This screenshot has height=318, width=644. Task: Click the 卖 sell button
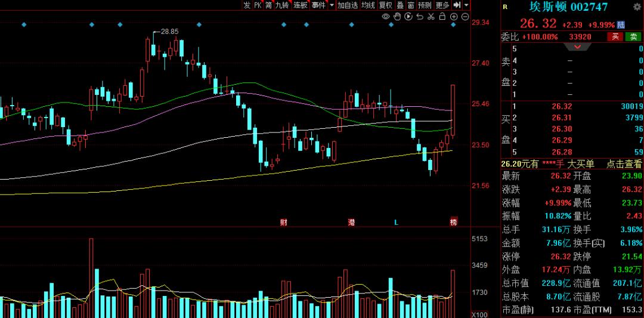pyautogui.click(x=633, y=36)
